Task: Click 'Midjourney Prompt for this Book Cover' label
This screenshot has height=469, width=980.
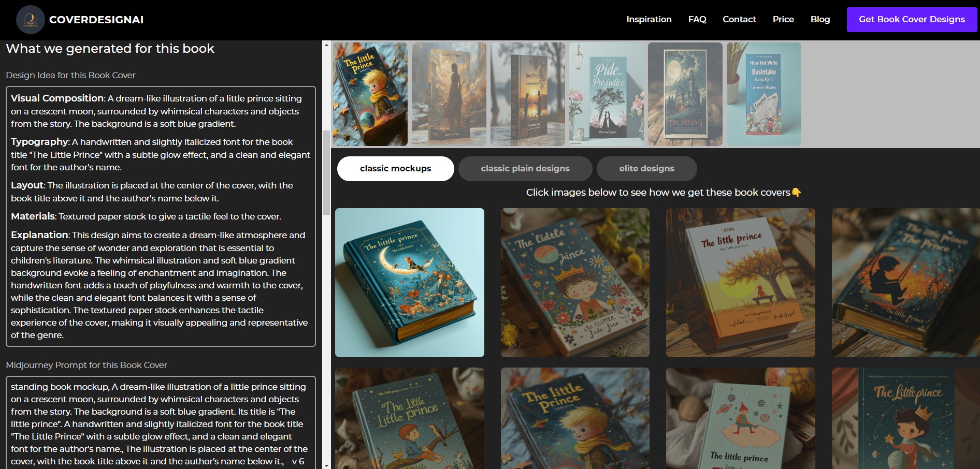Action: [x=87, y=365]
